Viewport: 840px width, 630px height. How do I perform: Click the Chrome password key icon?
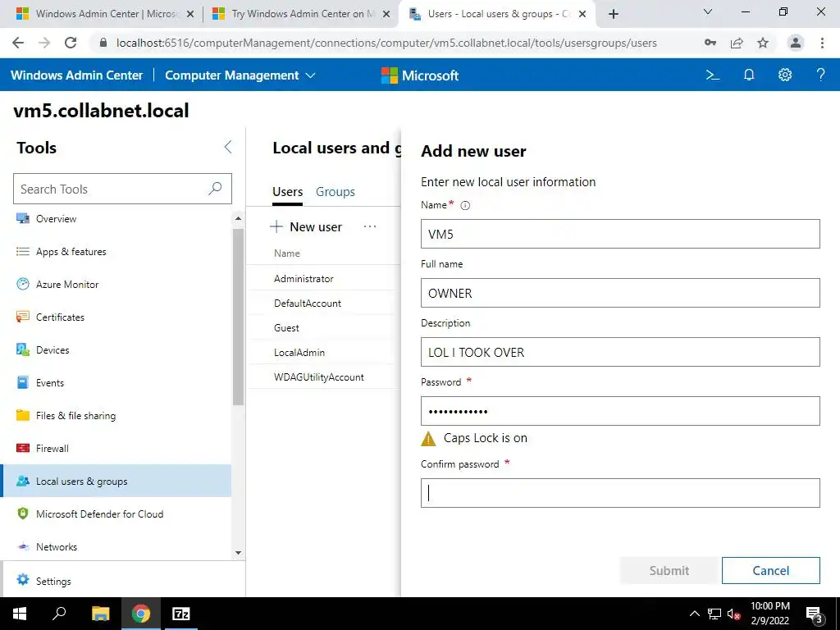point(710,43)
